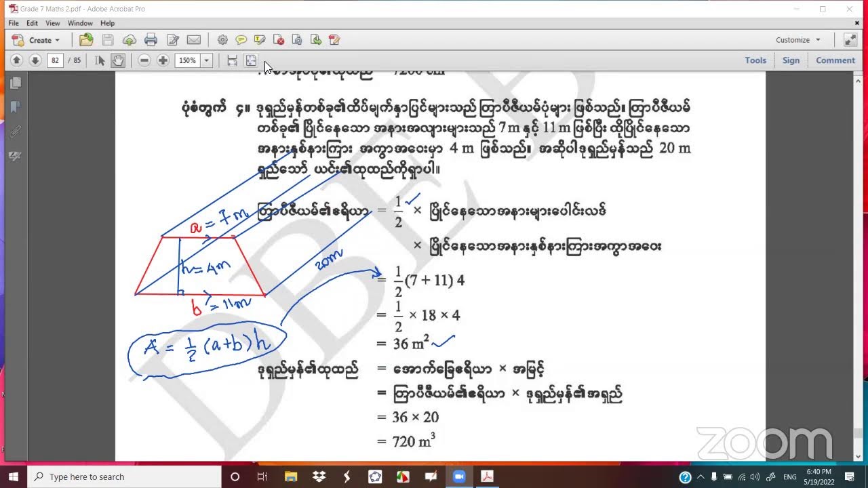The image size is (868, 488).
Task: Open the Tools pane
Action: pyautogui.click(x=755, y=60)
